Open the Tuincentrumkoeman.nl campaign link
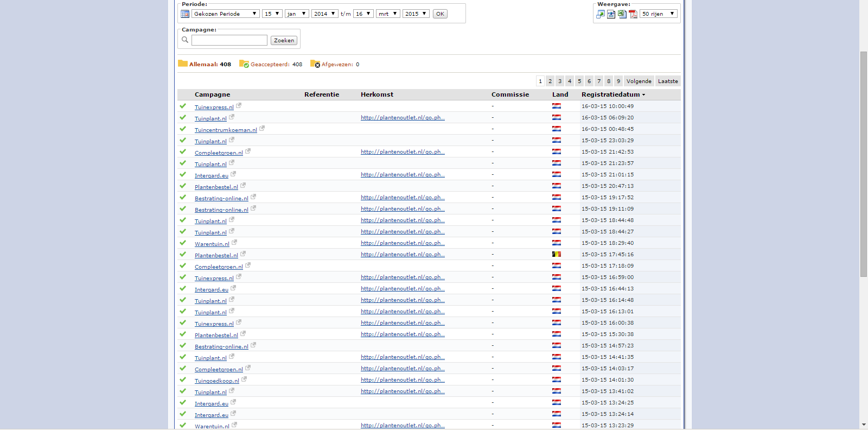Viewport: 868px width, 430px height. coord(226,130)
